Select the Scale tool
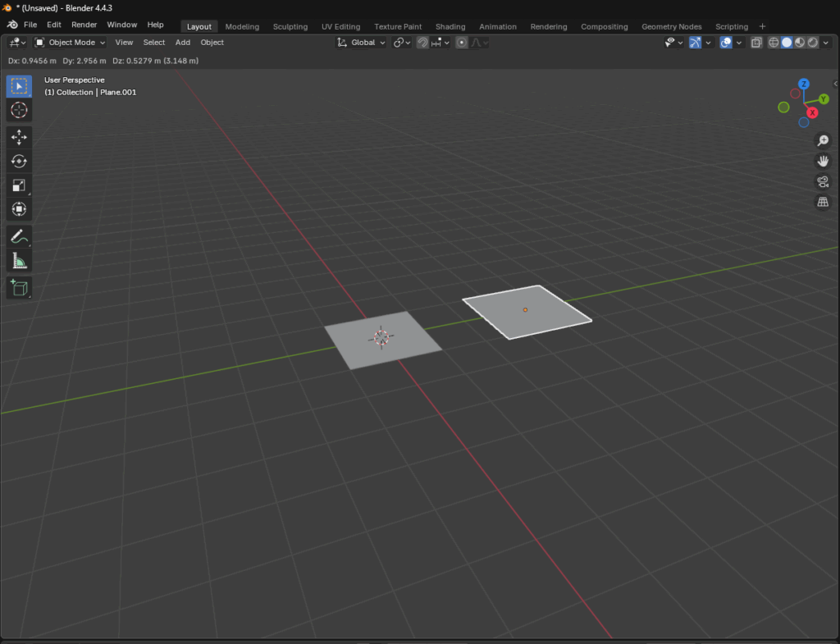The width and height of the screenshot is (840, 644). [x=19, y=185]
